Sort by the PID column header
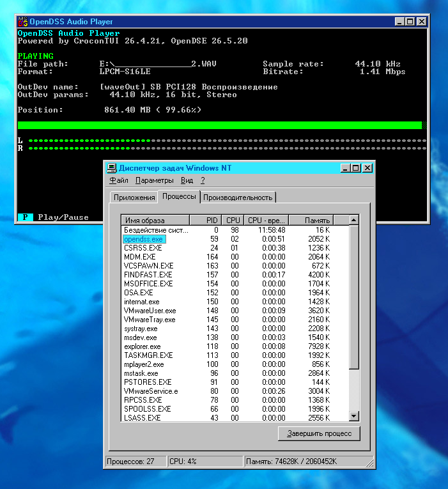 (205, 220)
